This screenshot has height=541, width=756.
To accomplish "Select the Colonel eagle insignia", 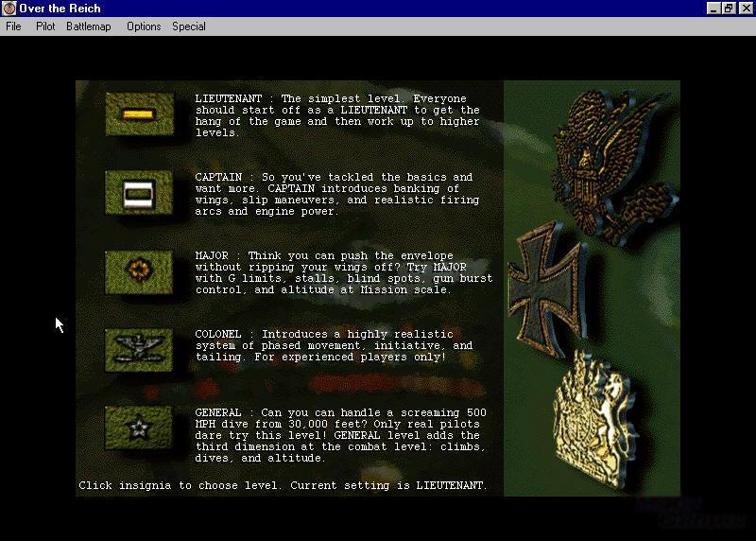I will pyautogui.click(x=139, y=350).
